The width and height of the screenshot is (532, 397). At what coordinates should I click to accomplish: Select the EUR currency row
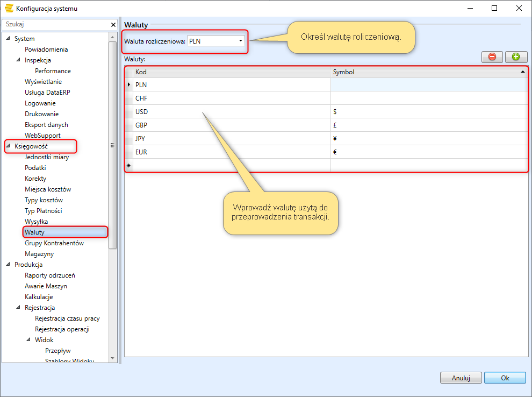click(231, 152)
